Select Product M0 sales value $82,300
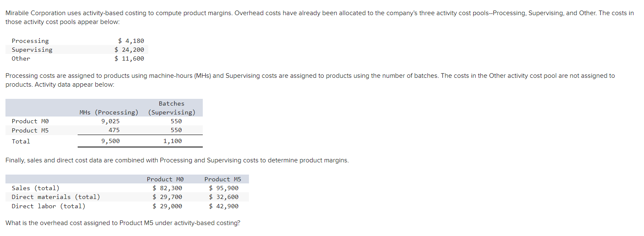This screenshot has width=644, height=236. (x=167, y=188)
